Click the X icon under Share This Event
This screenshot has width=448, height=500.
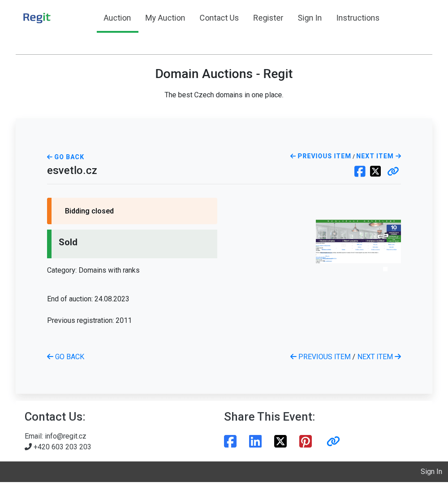[280, 441]
